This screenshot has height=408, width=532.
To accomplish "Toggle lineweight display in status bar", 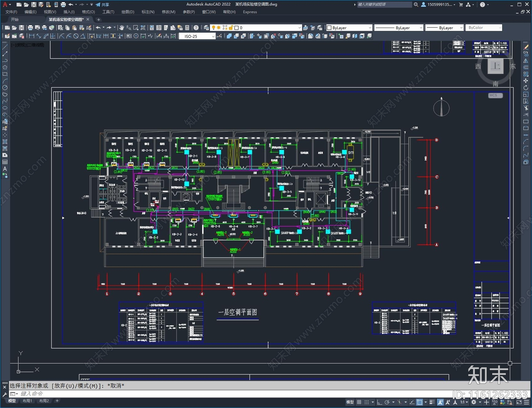I will tap(432, 402).
